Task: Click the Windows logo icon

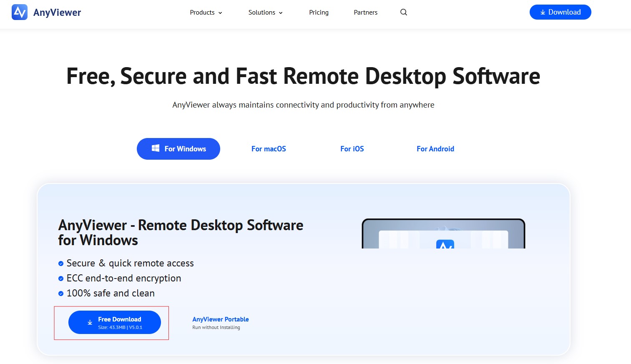Action: [x=156, y=148]
